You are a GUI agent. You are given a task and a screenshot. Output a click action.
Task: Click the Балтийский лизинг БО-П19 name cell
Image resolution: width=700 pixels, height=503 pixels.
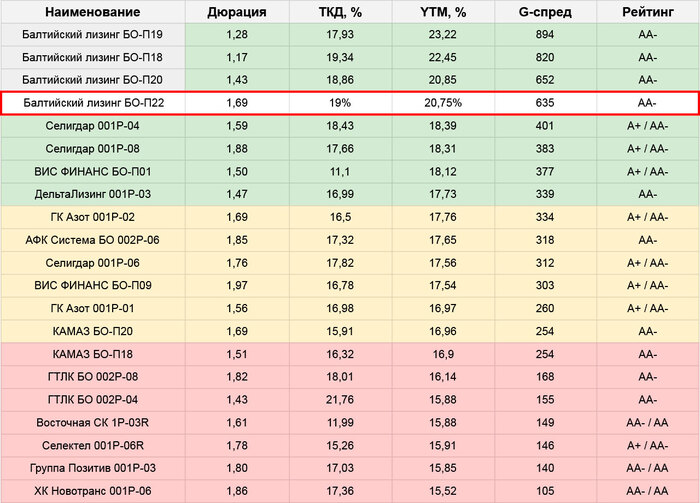click(x=93, y=35)
